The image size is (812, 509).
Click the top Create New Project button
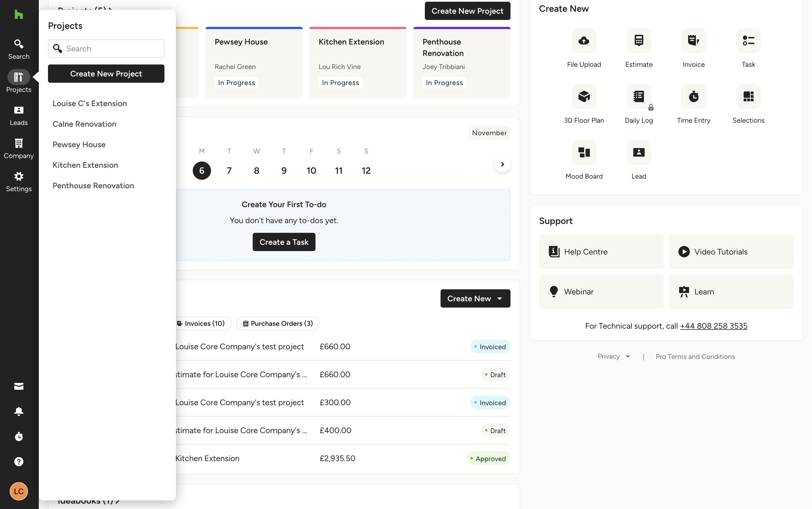[467, 11]
